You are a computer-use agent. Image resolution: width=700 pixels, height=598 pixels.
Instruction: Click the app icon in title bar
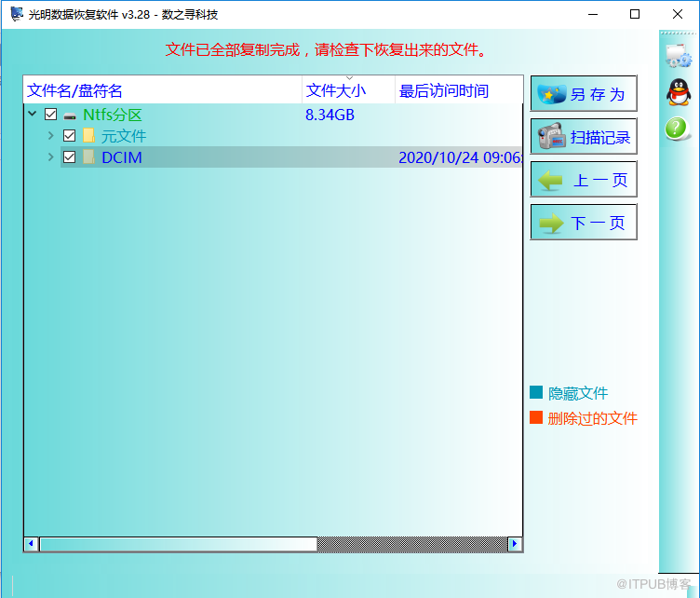(17, 14)
